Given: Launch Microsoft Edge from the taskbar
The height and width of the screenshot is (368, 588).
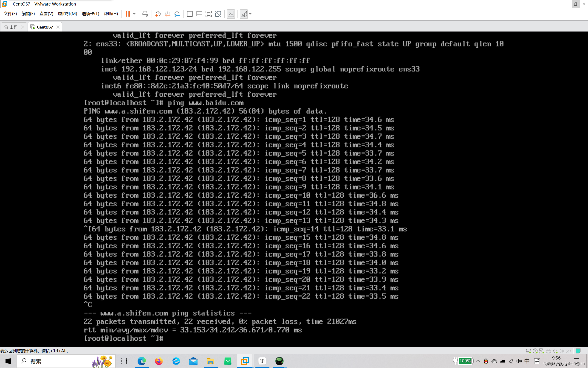Looking at the screenshot, I should click(x=142, y=361).
